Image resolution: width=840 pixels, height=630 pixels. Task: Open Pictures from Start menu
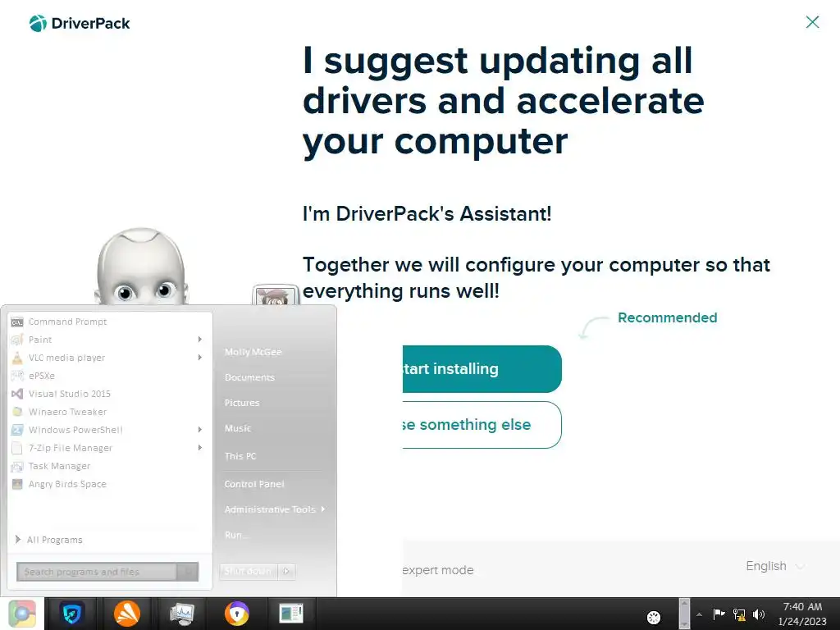click(242, 403)
